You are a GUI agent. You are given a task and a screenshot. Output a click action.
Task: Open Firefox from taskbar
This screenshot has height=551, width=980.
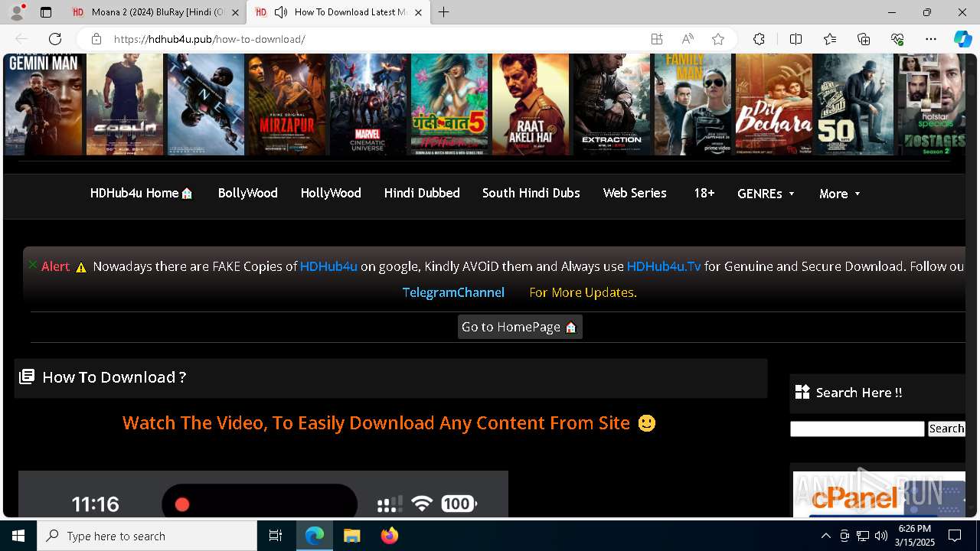click(389, 536)
